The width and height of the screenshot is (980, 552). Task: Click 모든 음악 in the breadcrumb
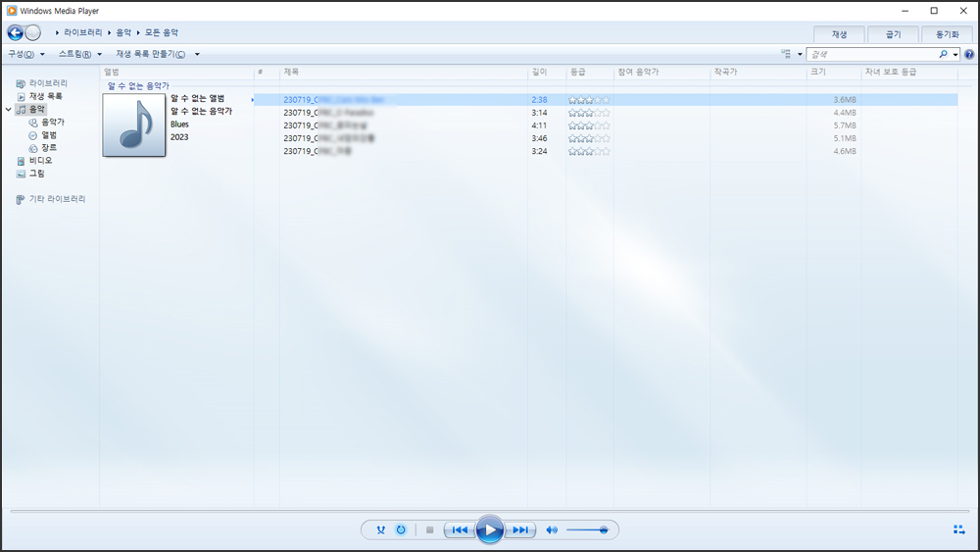(162, 32)
